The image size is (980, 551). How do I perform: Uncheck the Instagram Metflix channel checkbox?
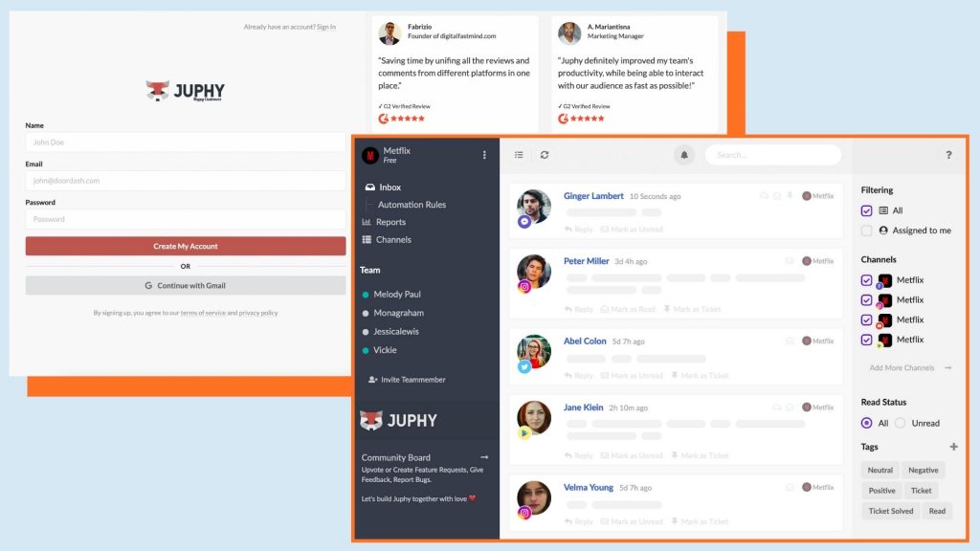[866, 299]
